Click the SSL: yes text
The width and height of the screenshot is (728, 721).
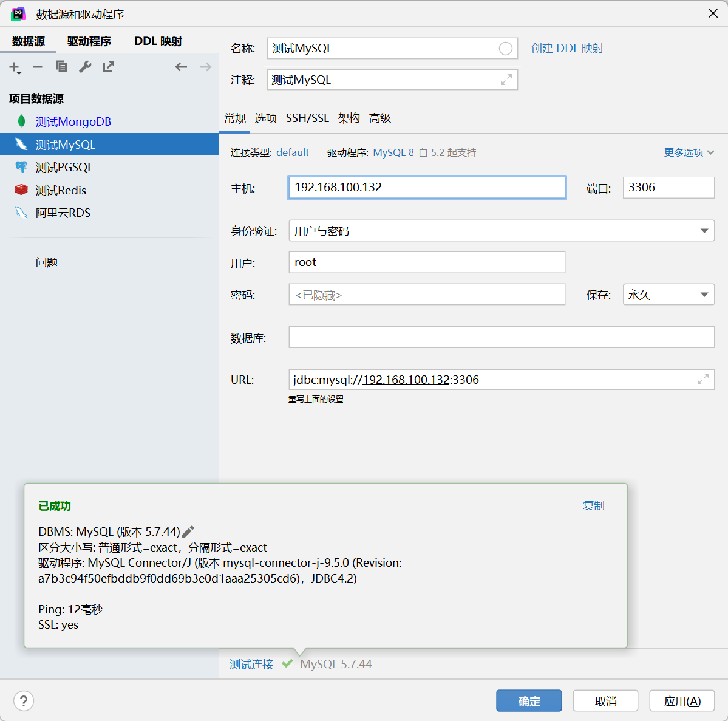coord(58,625)
